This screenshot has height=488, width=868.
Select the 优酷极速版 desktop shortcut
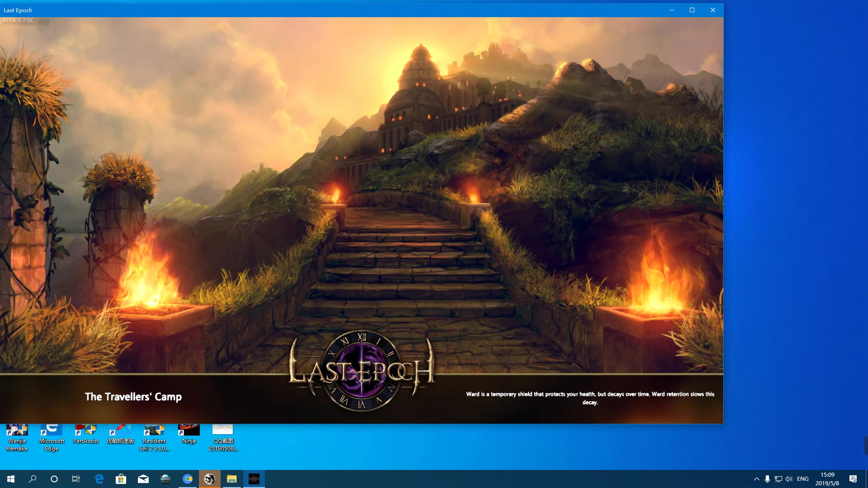[x=120, y=435]
